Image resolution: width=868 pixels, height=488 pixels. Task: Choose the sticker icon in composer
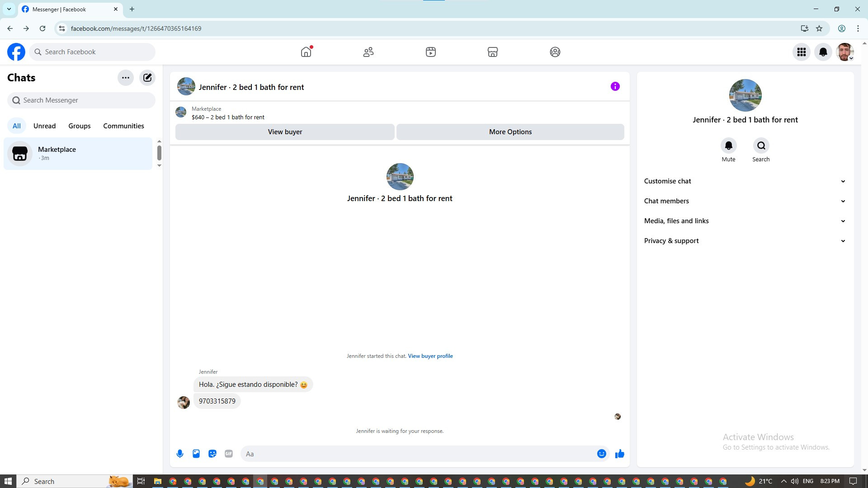(212, 454)
